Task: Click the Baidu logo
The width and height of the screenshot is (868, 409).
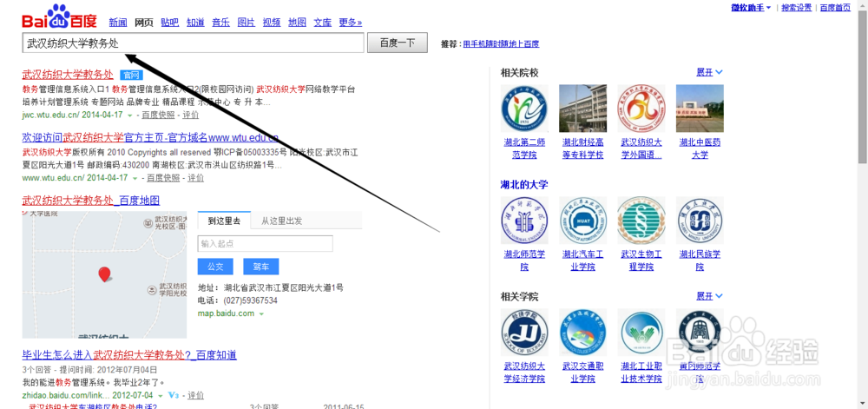Action: tap(59, 17)
